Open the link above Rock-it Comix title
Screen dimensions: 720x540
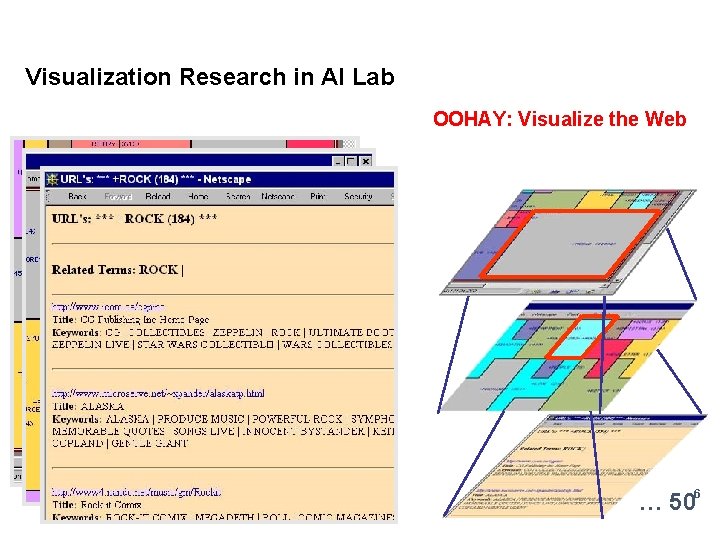[136, 492]
